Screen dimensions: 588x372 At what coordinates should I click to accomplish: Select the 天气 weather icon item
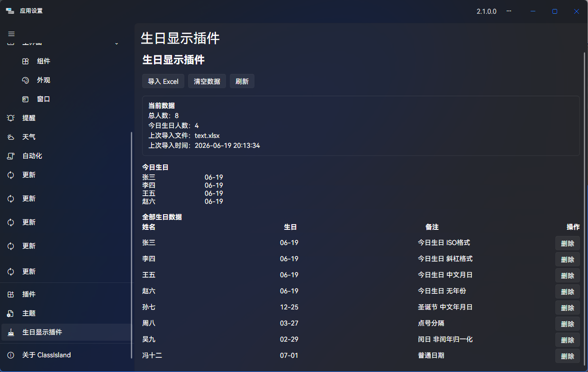tap(66, 137)
